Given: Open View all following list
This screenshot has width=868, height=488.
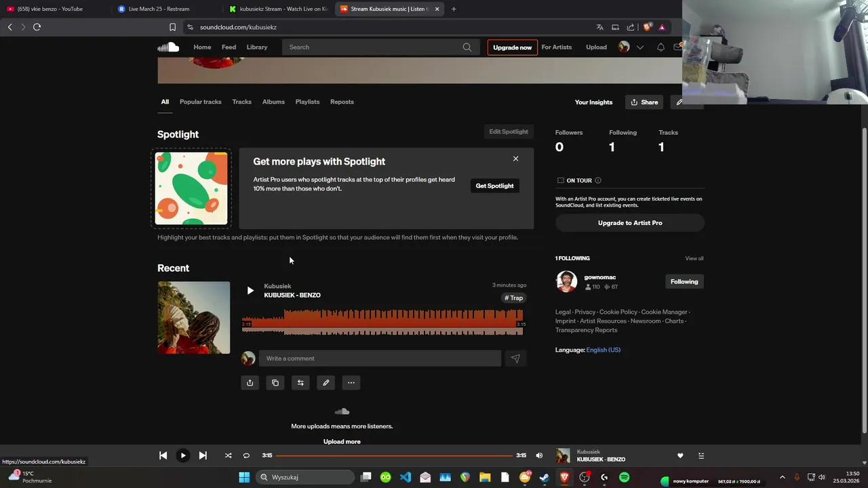Looking at the screenshot, I should tap(694, 258).
